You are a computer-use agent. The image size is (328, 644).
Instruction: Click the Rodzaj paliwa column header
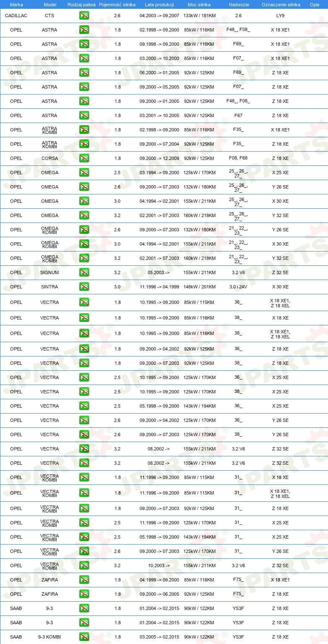click(81, 4)
